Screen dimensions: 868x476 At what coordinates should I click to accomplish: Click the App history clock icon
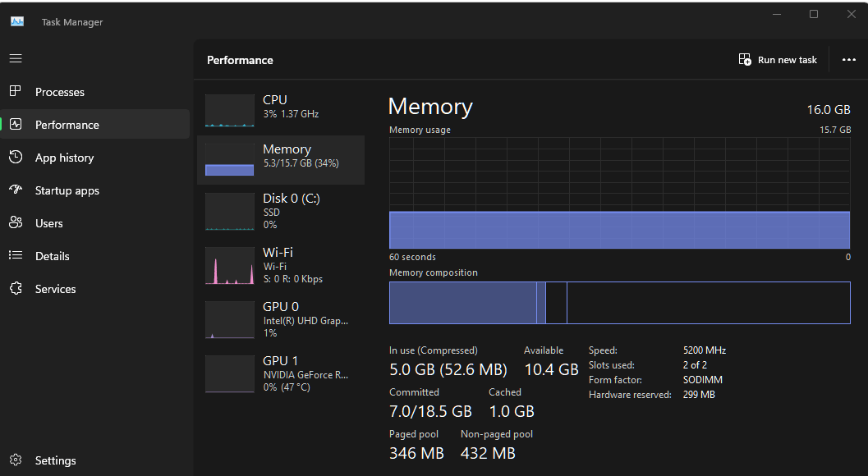[16, 158]
